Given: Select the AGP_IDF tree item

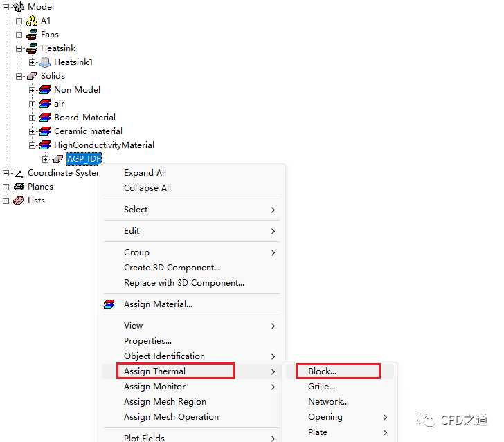Looking at the screenshot, I should point(84,159).
